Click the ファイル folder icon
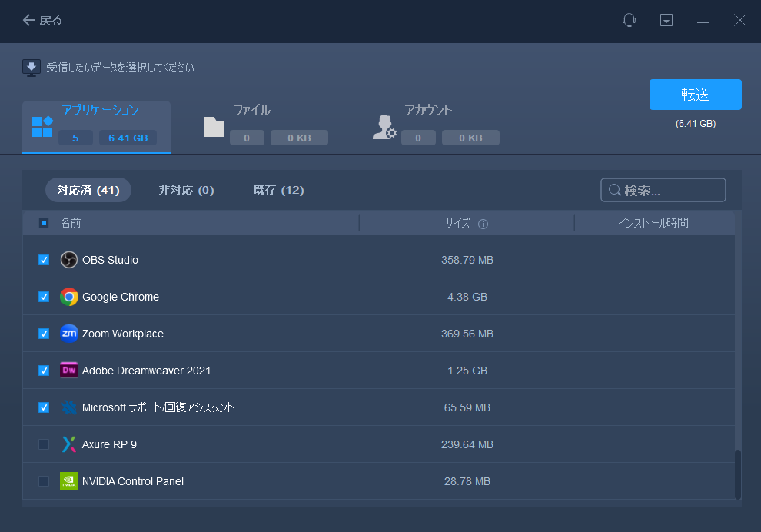 coord(214,127)
